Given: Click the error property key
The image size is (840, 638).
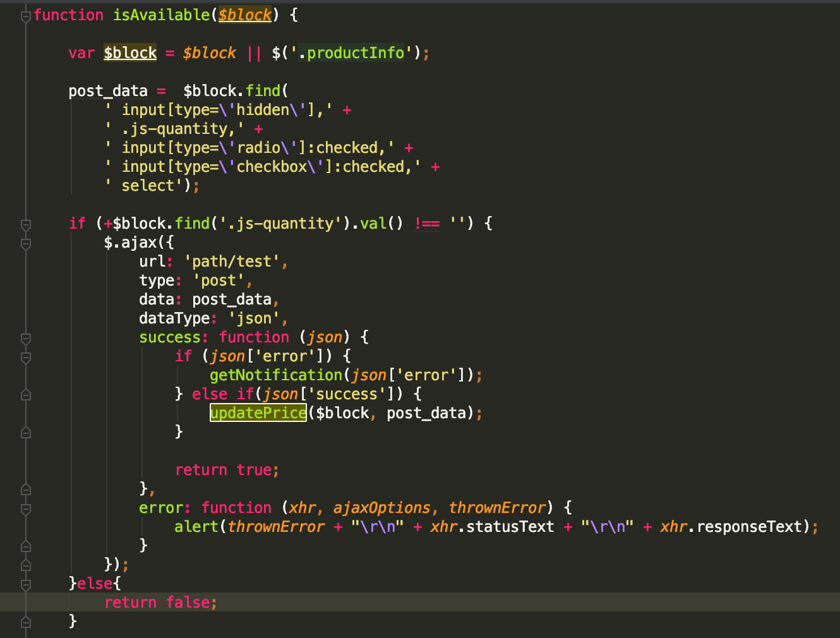Looking at the screenshot, I should [161, 508].
